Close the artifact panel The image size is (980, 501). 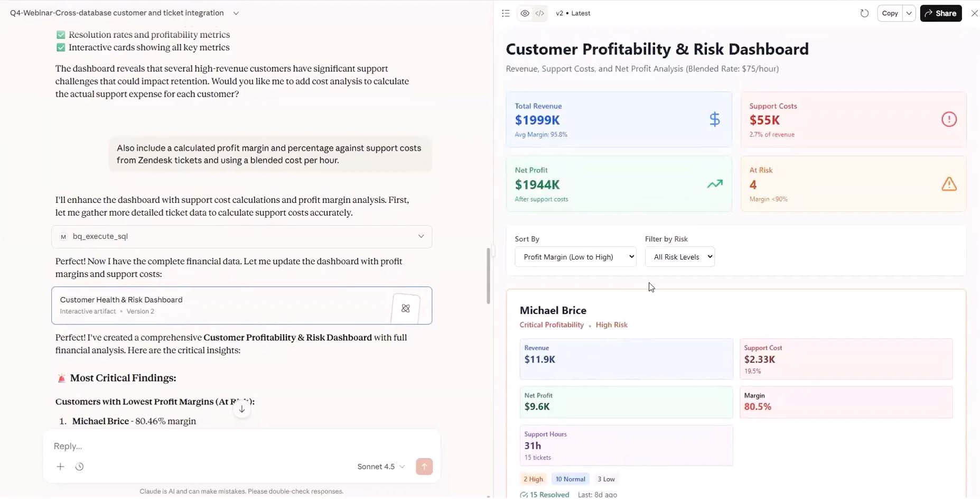click(974, 13)
